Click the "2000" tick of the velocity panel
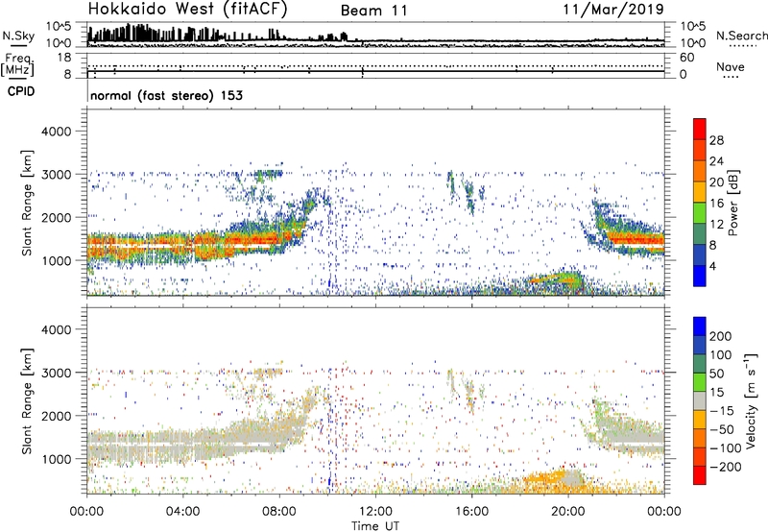Image resolution: width=768 pixels, height=532 pixels. pos(56,416)
